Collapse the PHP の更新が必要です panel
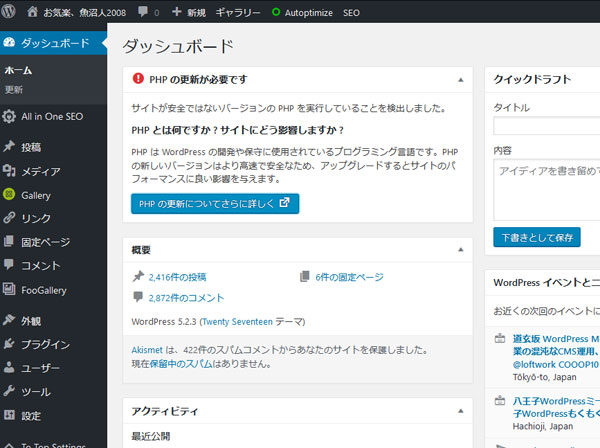Screen dimensions: 600x448 pyautogui.click(x=461, y=80)
